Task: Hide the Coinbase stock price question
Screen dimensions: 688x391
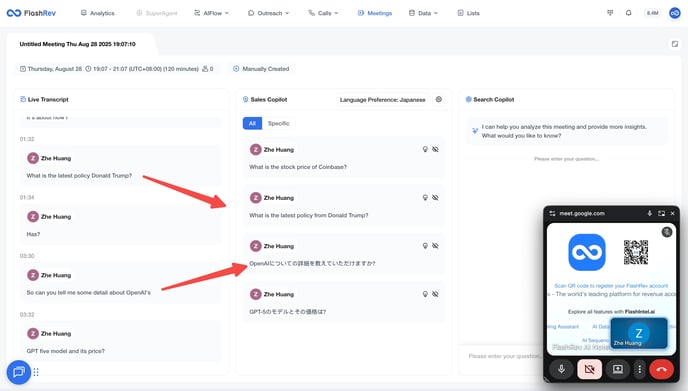Action: tap(435, 149)
